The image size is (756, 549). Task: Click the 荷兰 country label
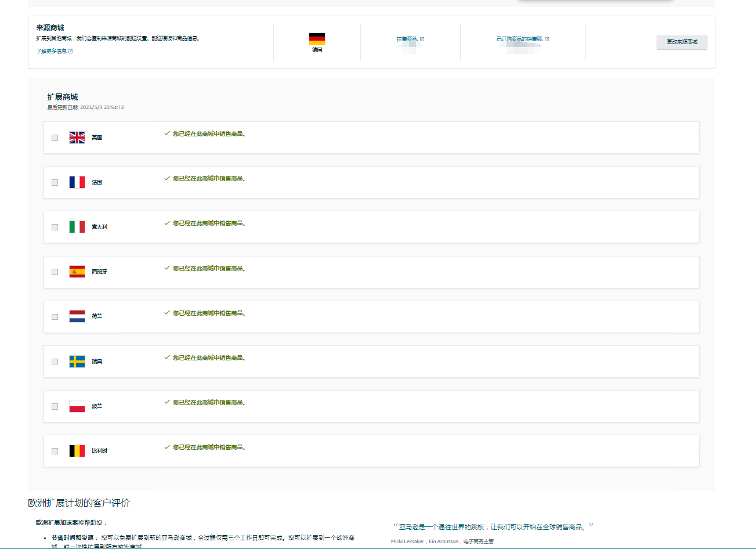click(97, 316)
